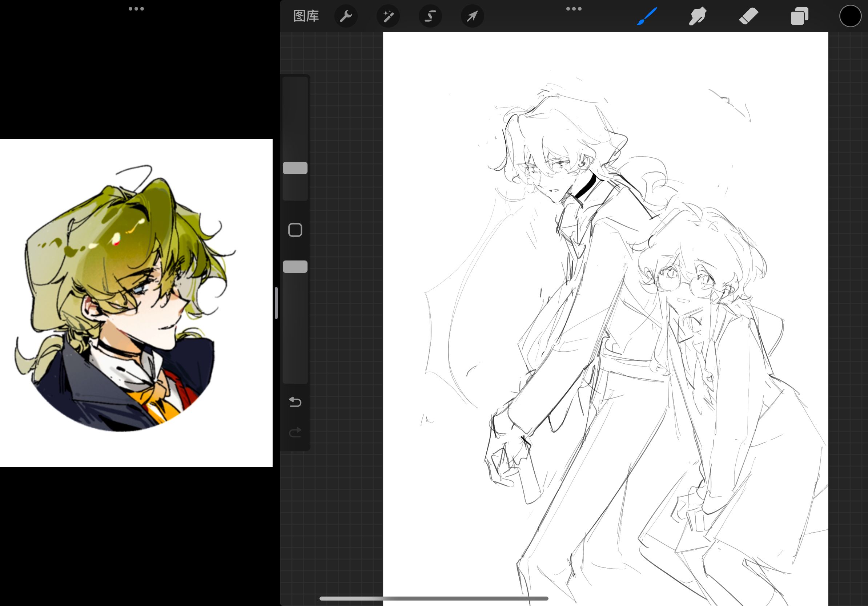
Task: Select the Brush tool
Action: [x=647, y=16]
